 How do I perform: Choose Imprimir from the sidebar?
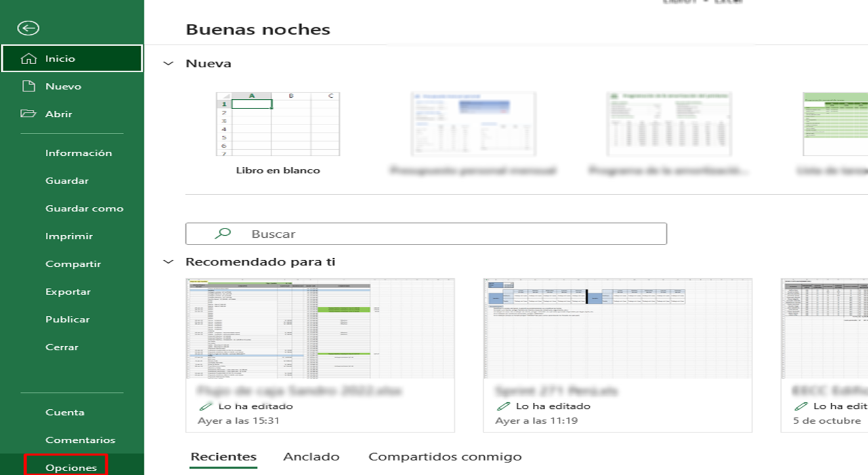(69, 236)
